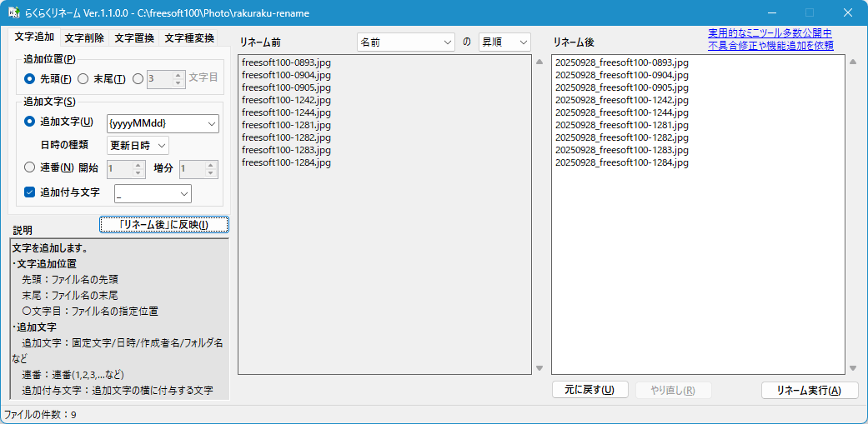Click the 元に戻す button
This screenshot has width=868, height=424.
pyautogui.click(x=590, y=390)
